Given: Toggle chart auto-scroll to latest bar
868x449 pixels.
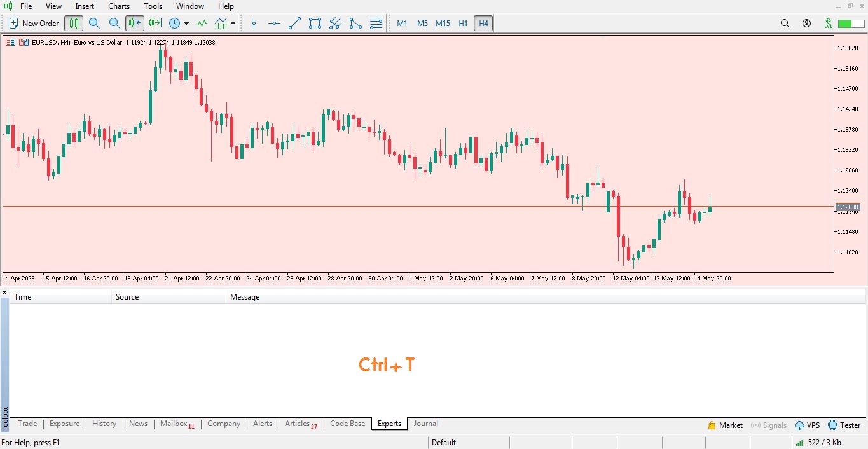Looking at the screenshot, I should coord(135,24).
